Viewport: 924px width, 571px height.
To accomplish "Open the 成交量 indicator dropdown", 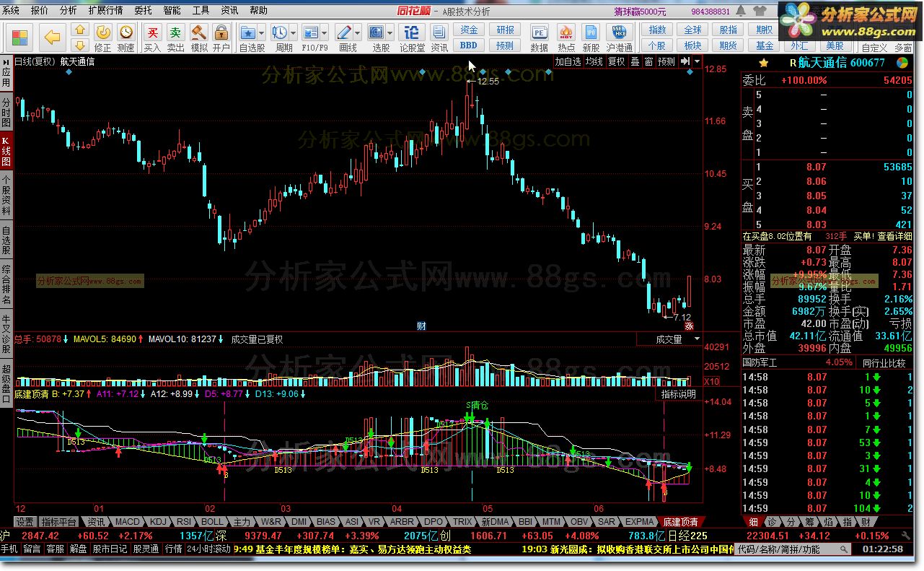I will (x=697, y=339).
